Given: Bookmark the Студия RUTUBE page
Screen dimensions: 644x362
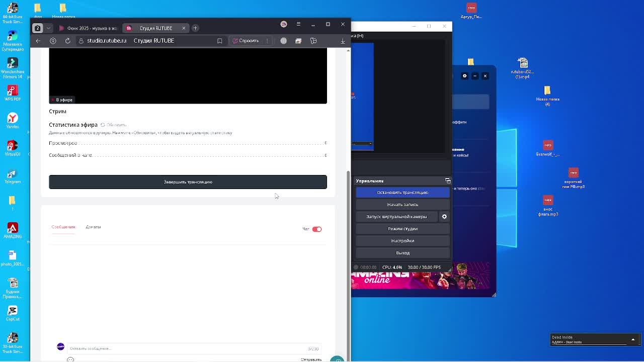Looking at the screenshot, I should coord(219,41).
